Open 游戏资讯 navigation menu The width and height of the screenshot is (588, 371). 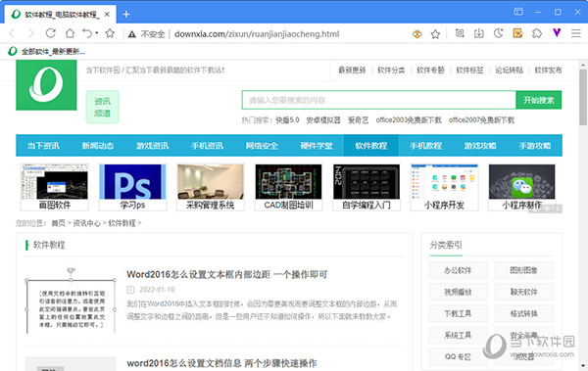pyautogui.click(x=152, y=146)
